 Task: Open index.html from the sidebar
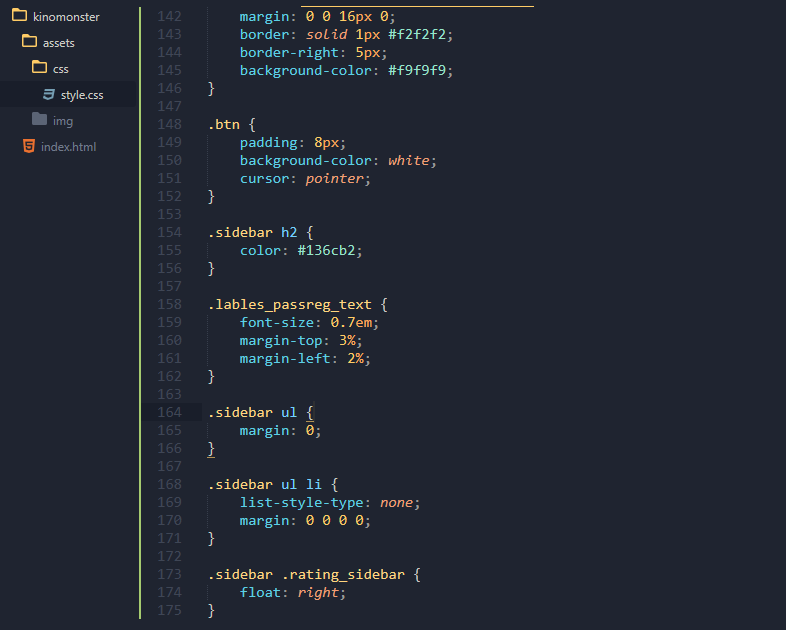point(69,147)
